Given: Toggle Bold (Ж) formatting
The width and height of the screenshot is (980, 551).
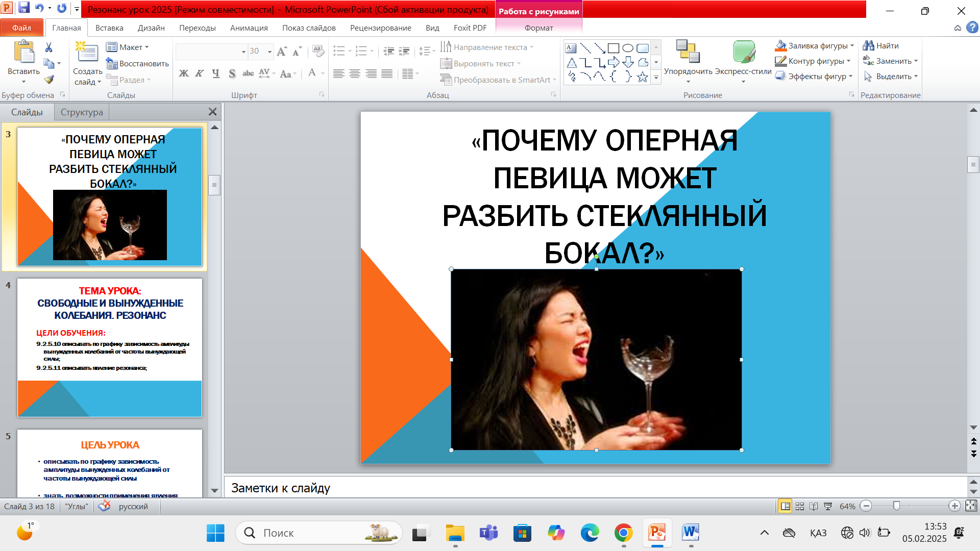Looking at the screenshot, I should pyautogui.click(x=184, y=73).
